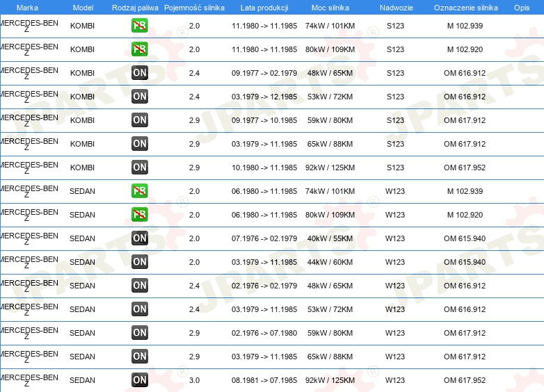Click 2.4 capacity in SEDAN 48kW / 65KM row

(x=194, y=286)
